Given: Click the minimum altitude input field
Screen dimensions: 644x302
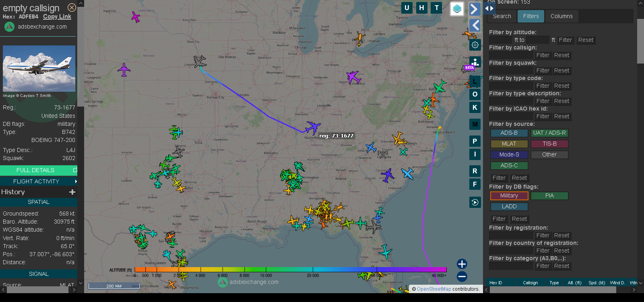Looking at the screenshot, I should [x=501, y=40].
